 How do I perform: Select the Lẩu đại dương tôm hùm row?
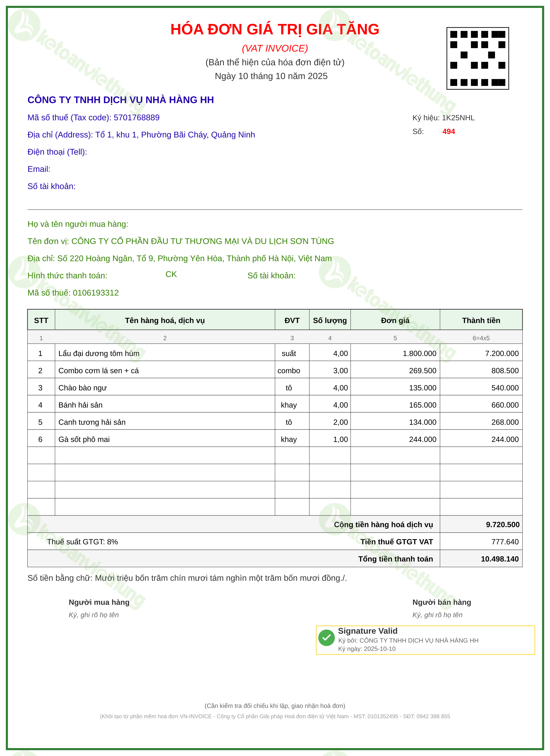(x=275, y=353)
